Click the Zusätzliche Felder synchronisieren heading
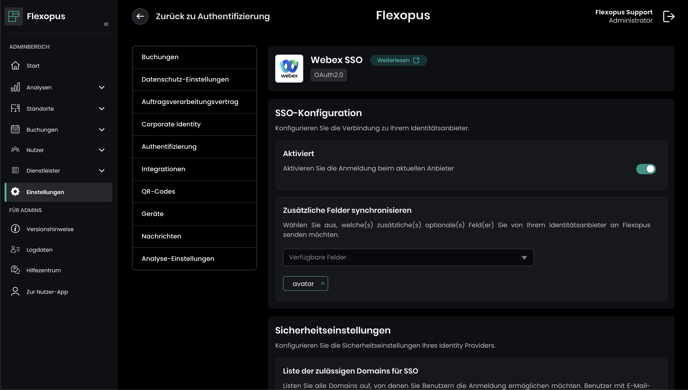The width and height of the screenshot is (688, 390). [347, 211]
